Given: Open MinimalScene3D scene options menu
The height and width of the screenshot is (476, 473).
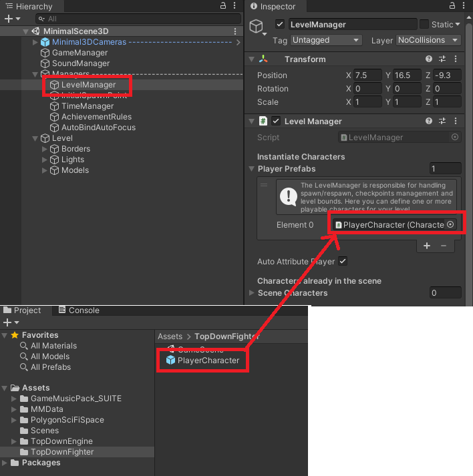Looking at the screenshot, I should coord(234,31).
